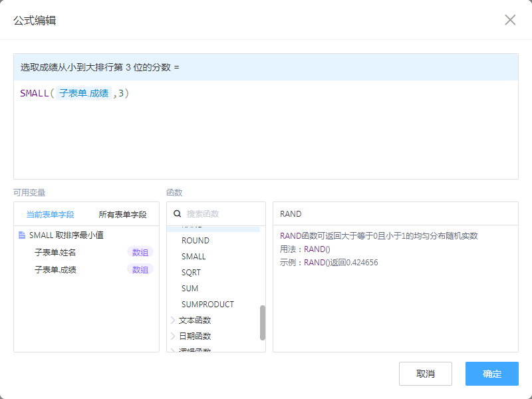Click the function list scrollbar thumb

click(x=262, y=323)
